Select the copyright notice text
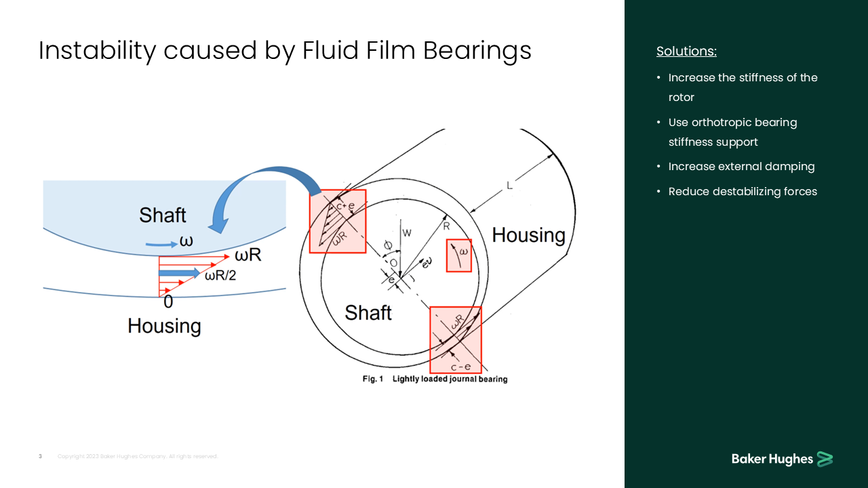 pyautogui.click(x=138, y=456)
